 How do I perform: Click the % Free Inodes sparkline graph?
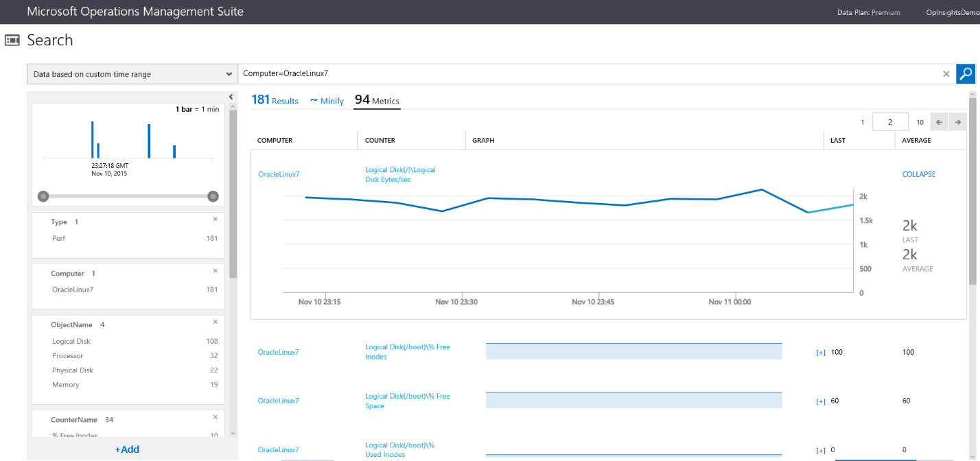[x=634, y=351]
